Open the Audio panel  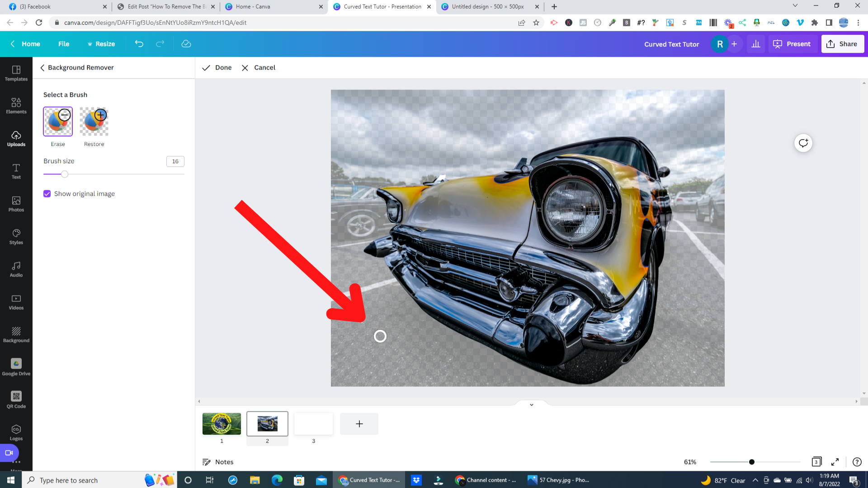coord(16,269)
